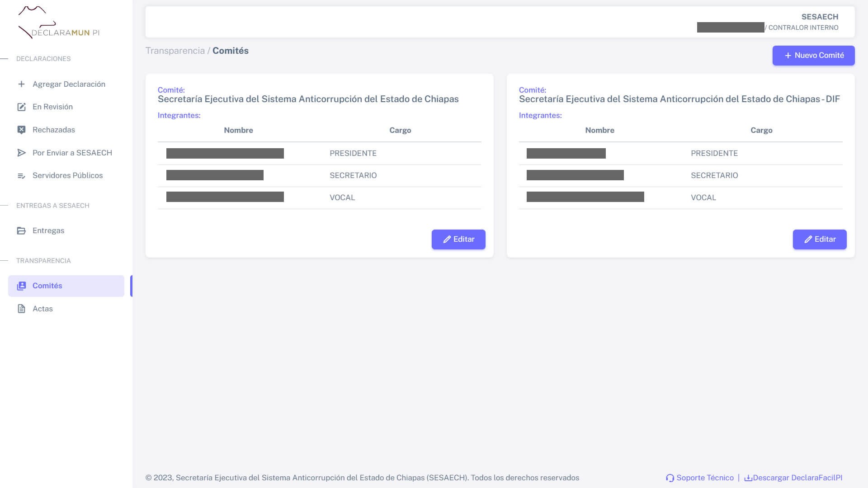The height and width of the screenshot is (488, 868).
Task: Click PRESIDENTE in the DIF committee table
Action: [x=714, y=153]
